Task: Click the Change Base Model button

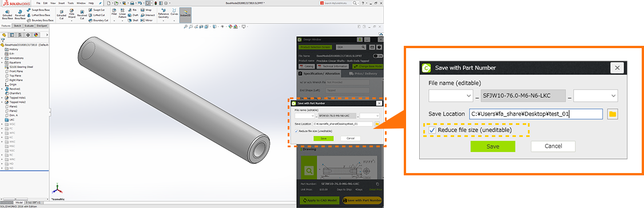Action: click(x=368, y=66)
